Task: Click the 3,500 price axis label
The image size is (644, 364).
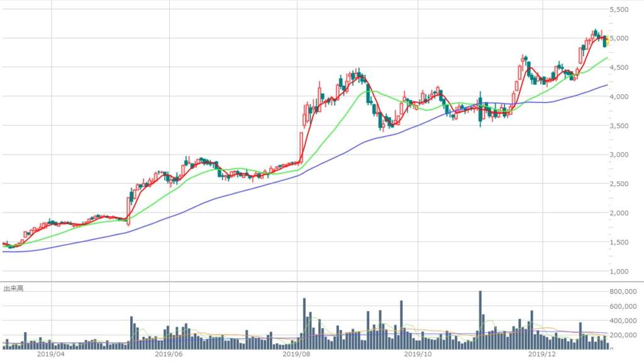Action: [619, 126]
